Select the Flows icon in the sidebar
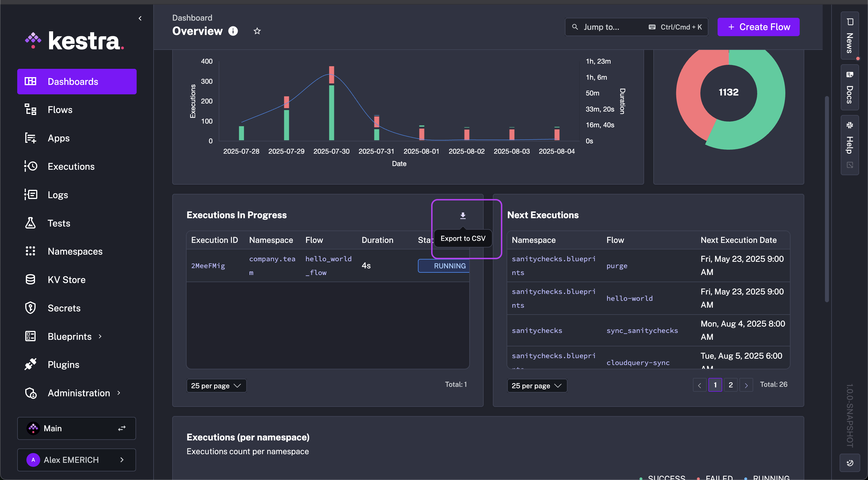868x480 pixels. [30, 110]
